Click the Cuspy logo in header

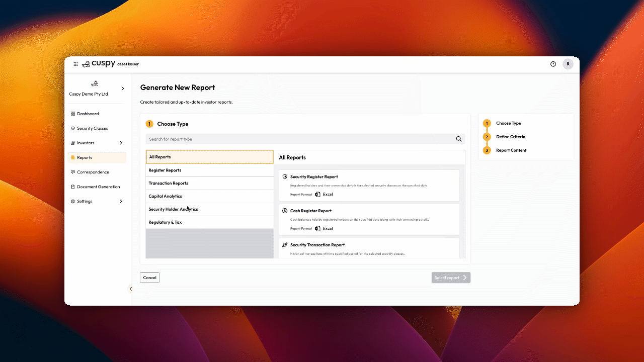[x=99, y=64]
